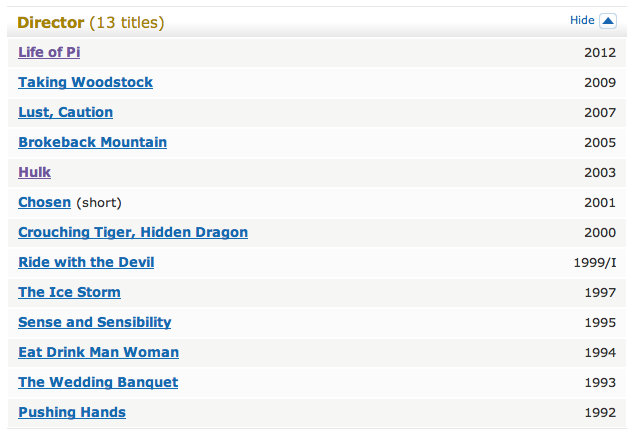Open Crouching Tiger, Hidden Dragon
The width and height of the screenshot is (636, 431).
133,232
